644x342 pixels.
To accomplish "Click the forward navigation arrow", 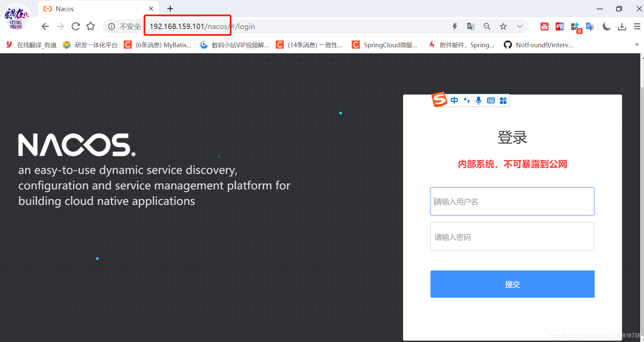I will 60,26.
